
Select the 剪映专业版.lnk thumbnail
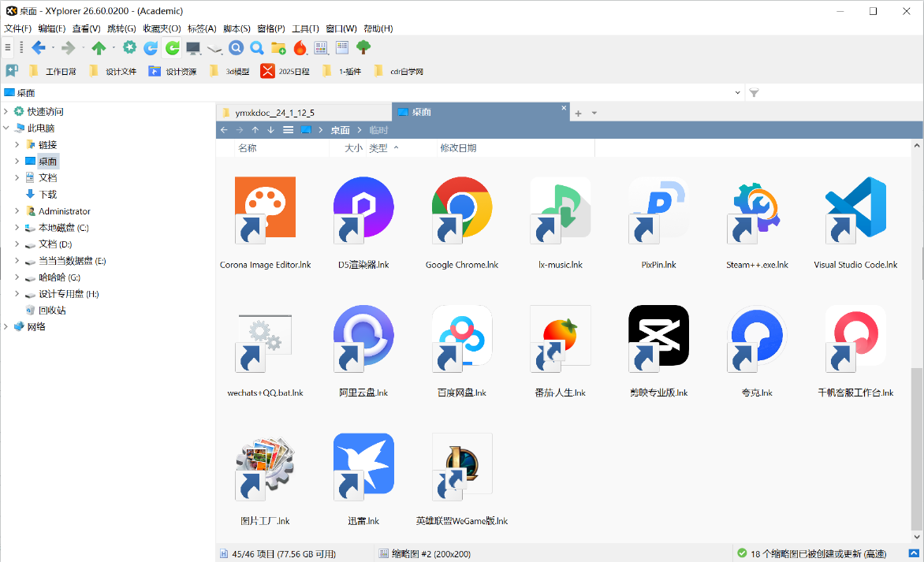(659, 351)
